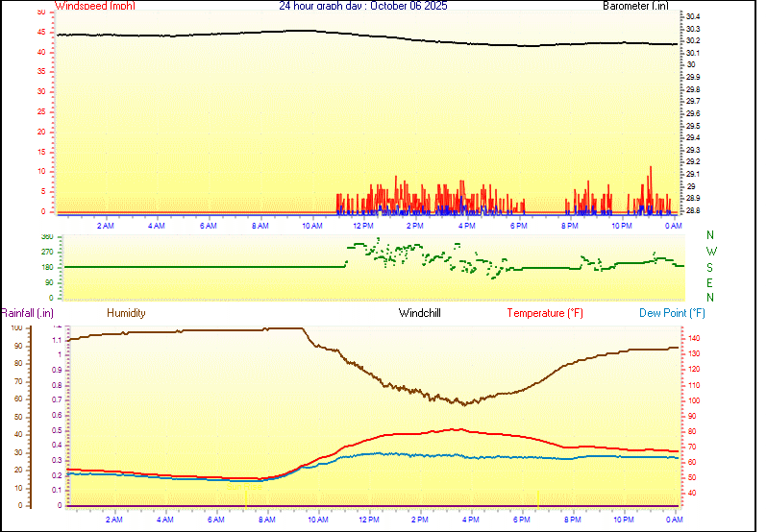Click the Windspeed (mph) axis label
The width and height of the screenshot is (767, 532).
click(95, 6)
